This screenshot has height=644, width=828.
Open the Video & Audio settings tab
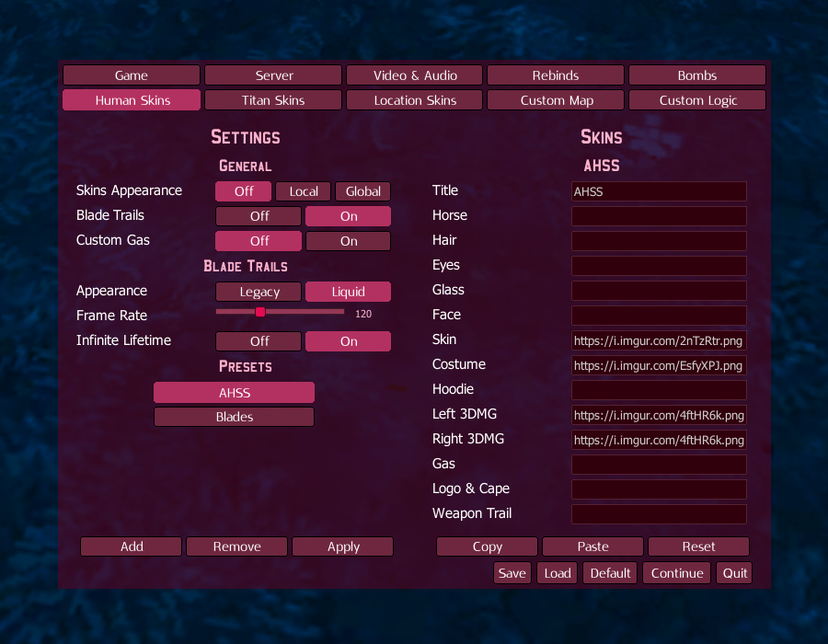pos(414,75)
